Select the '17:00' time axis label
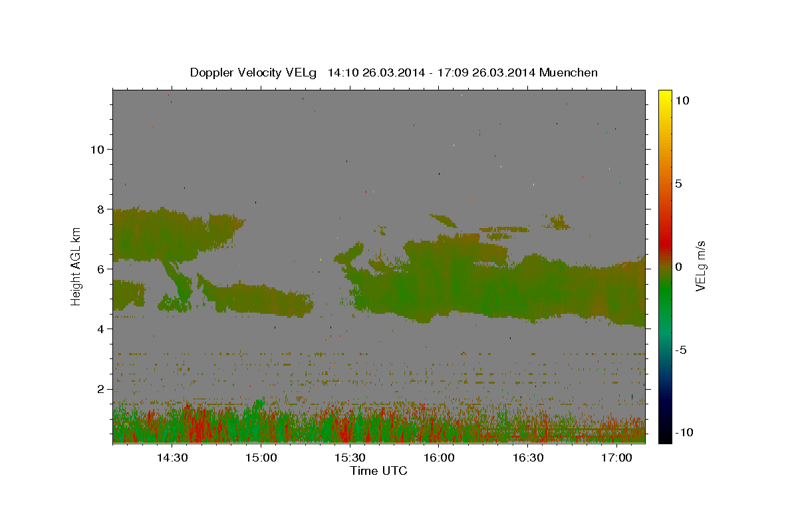 [x=616, y=458]
